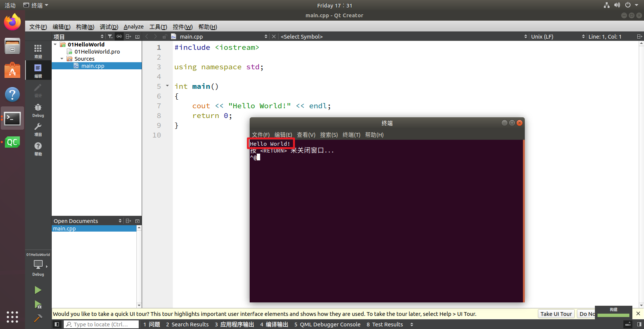
Task: Go back in editor navigation history
Action: coord(147,36)
